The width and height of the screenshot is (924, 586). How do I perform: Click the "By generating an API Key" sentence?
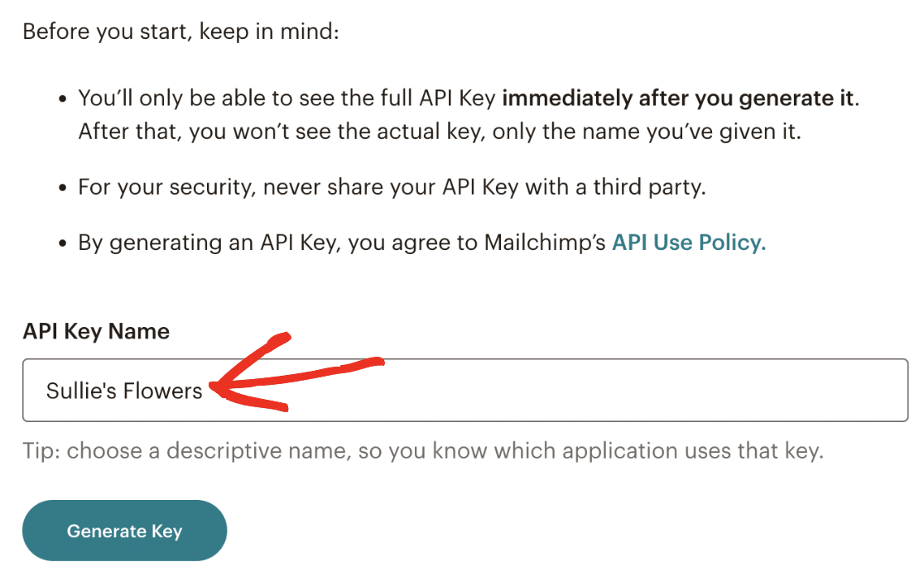(344, 243)
